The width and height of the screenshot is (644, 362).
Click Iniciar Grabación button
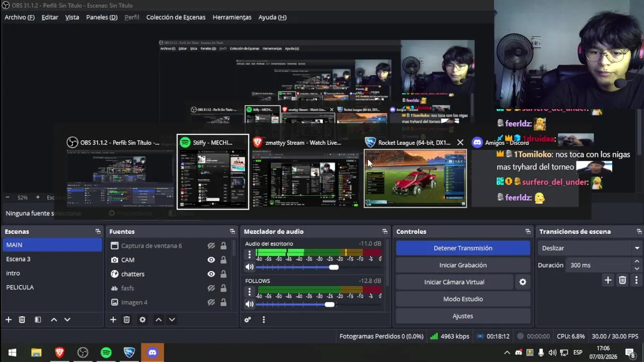coord(463,265)
